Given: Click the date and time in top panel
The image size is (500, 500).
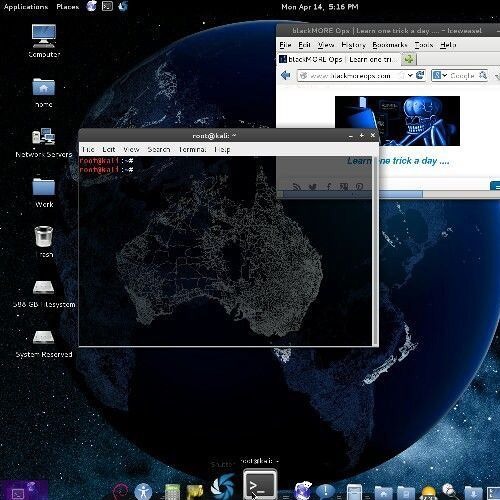Looking at the screenshot, I should (x=320, y=7).
